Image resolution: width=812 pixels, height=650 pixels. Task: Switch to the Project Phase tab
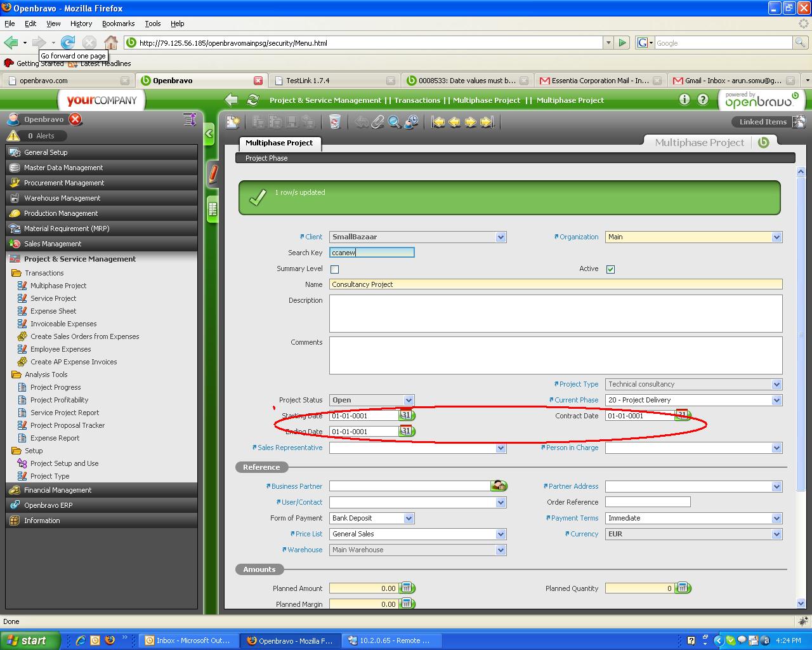(x=266, y=158)
